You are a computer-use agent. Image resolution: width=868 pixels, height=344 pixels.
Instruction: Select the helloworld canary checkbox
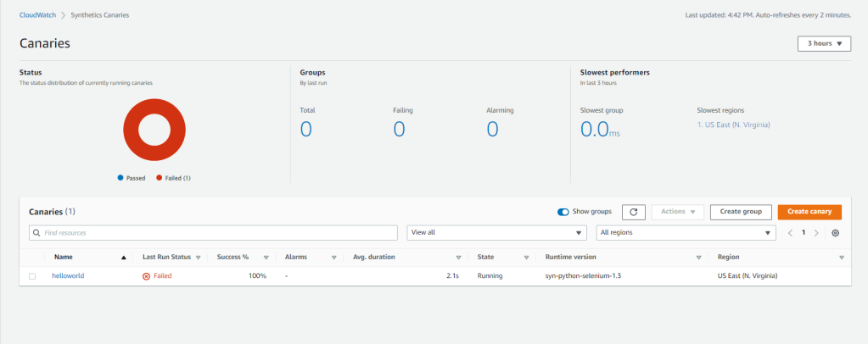tap(32, 276)
